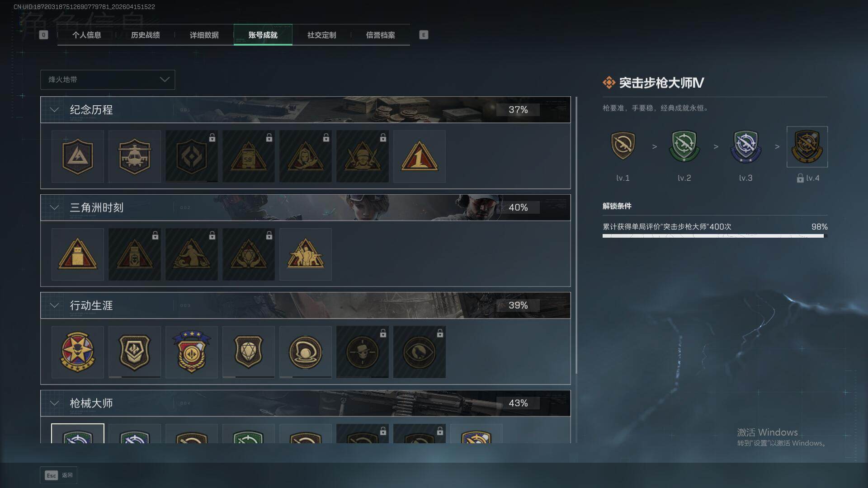Click the locked lv.4 gold rifle emblem
Image resolution: width=868 pixels, height=488 pixels.
807,147
